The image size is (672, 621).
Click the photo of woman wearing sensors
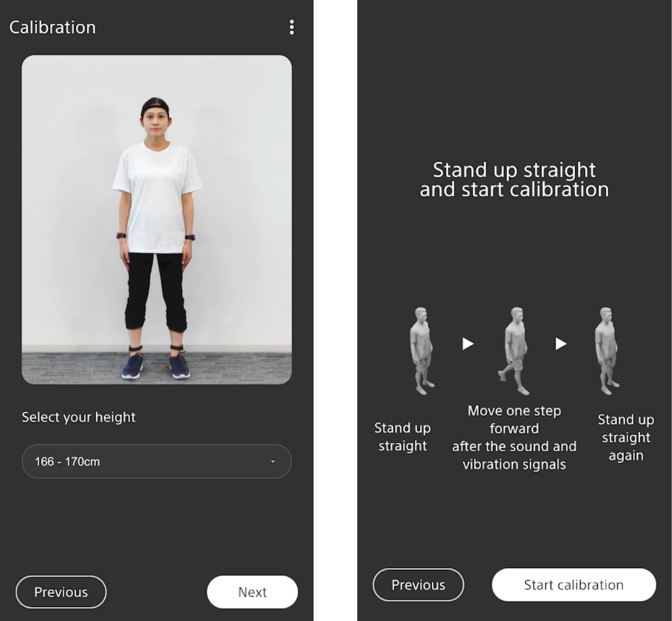[x=157, y=219]
